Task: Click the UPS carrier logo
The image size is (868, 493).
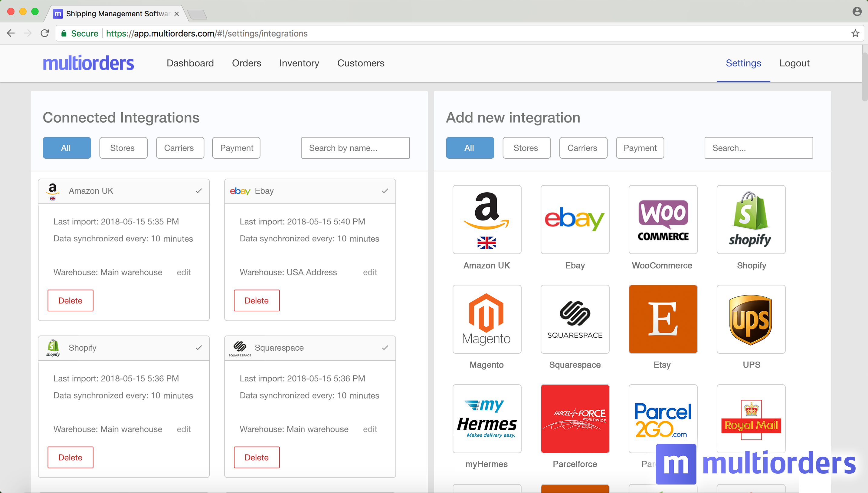Action: 751,319
